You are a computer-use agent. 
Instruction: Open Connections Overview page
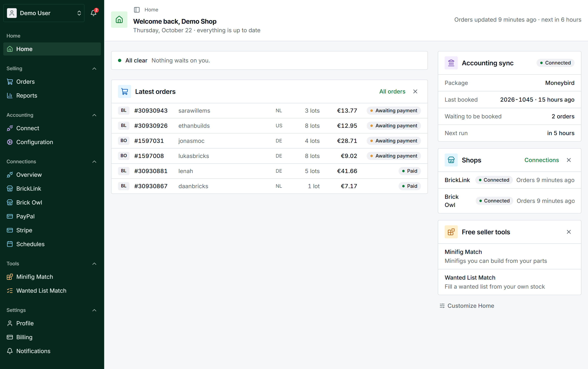tap(52, 175)
